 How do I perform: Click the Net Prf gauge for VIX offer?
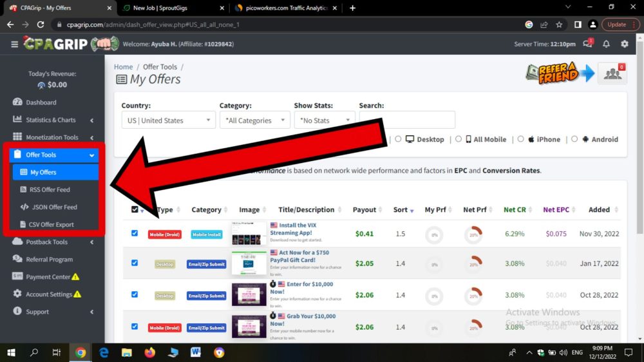click(x=473, y=234)
